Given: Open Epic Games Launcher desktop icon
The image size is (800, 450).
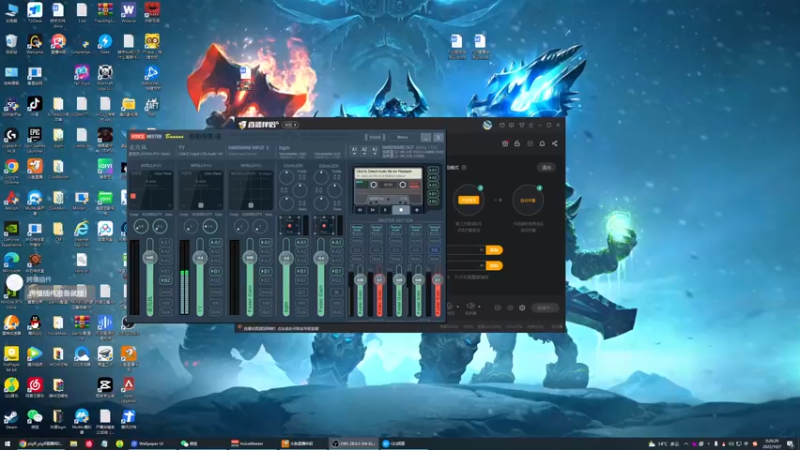Looking at the screenshot, I should click(35, 139).
